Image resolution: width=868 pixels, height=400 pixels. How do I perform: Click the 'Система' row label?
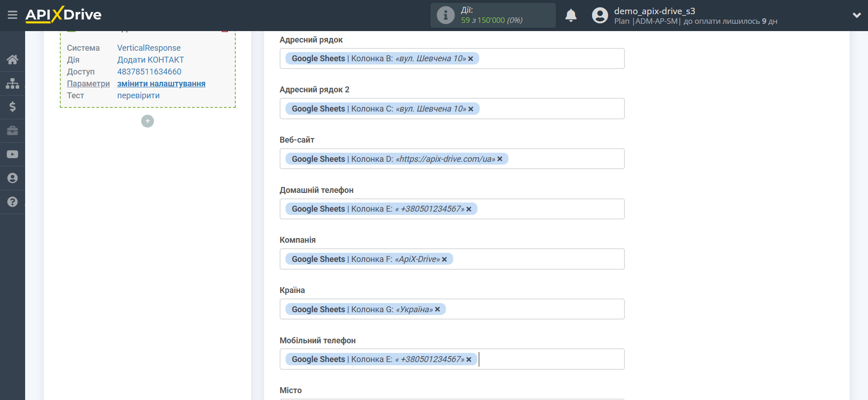(83, 48)
